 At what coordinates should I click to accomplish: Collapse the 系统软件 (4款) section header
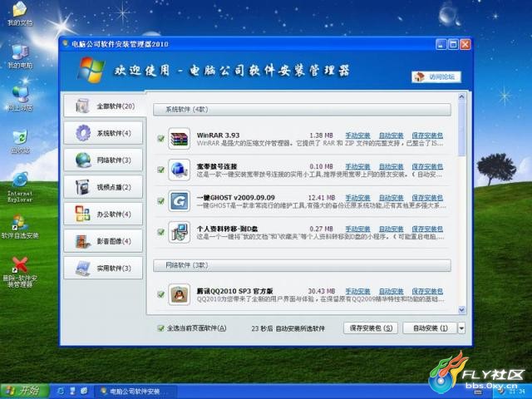point(302,110)
